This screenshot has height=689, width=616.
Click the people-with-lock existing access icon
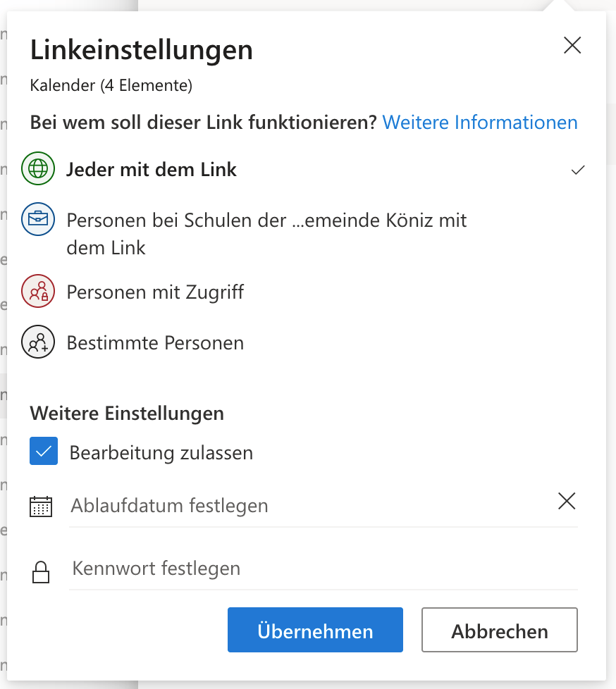(38, 292)
